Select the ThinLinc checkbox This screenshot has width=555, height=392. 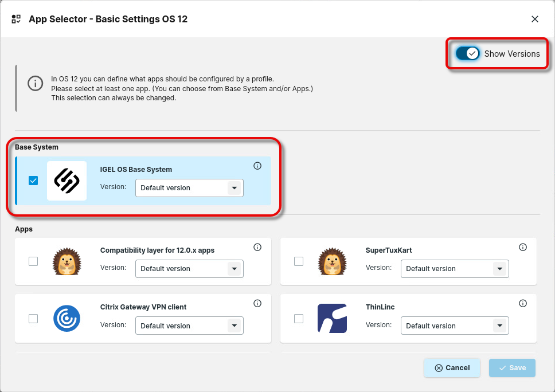(x=299, y=319)
